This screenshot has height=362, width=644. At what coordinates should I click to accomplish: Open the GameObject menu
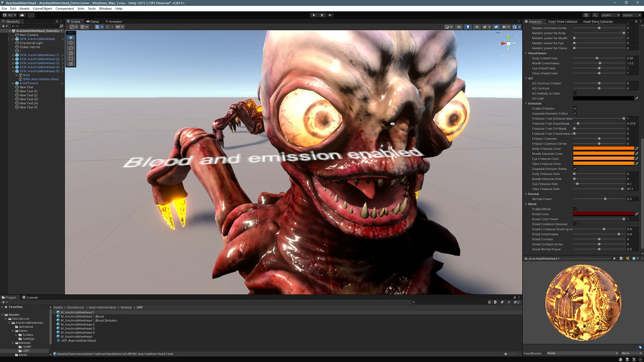pyautogui.click(x=42, y=9)
